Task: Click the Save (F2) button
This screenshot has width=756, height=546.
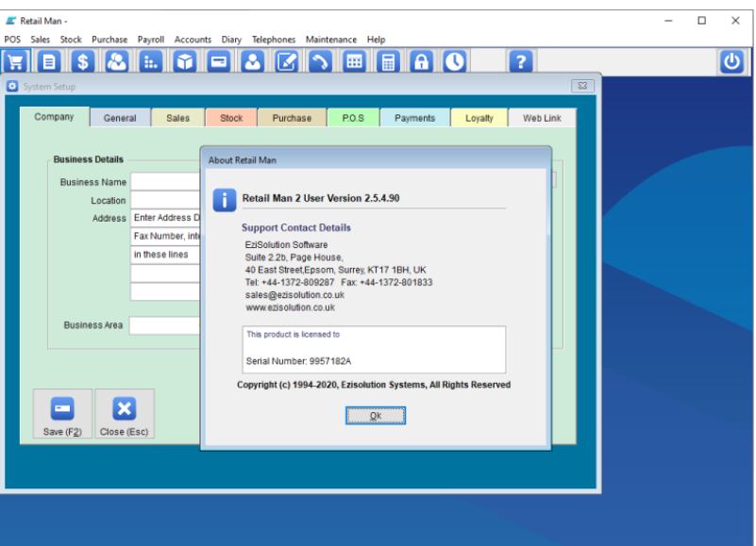Action: pos(62,415)
